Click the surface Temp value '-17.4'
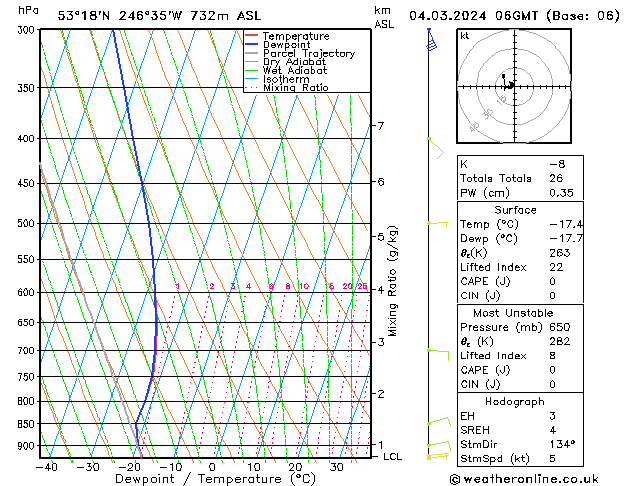Screen dimensions: 629x486 click(x=566, y=224)
